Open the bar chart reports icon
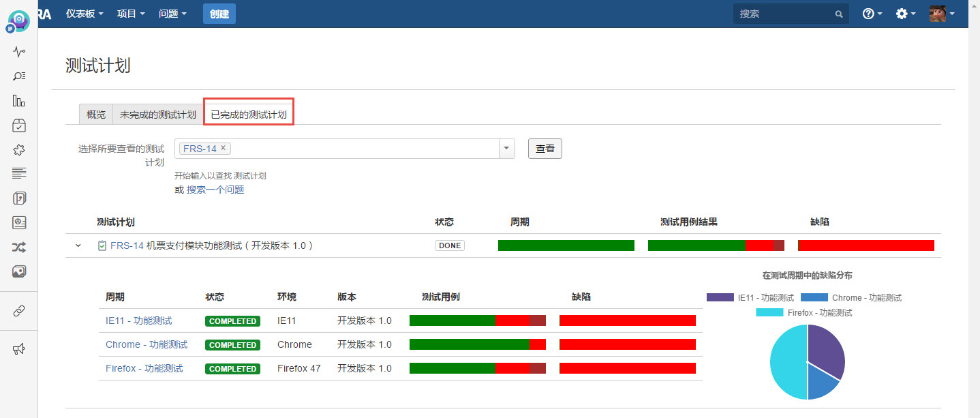The height and width of the screenshot is (418, 980). pyautogui.click(x=19, y=101)
